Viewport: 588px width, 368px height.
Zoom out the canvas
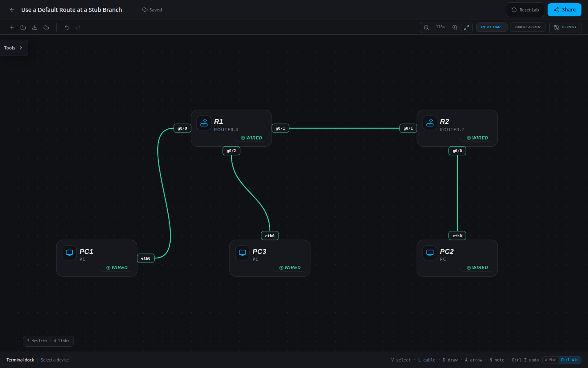pyautogui.click(x=426, y=27)
